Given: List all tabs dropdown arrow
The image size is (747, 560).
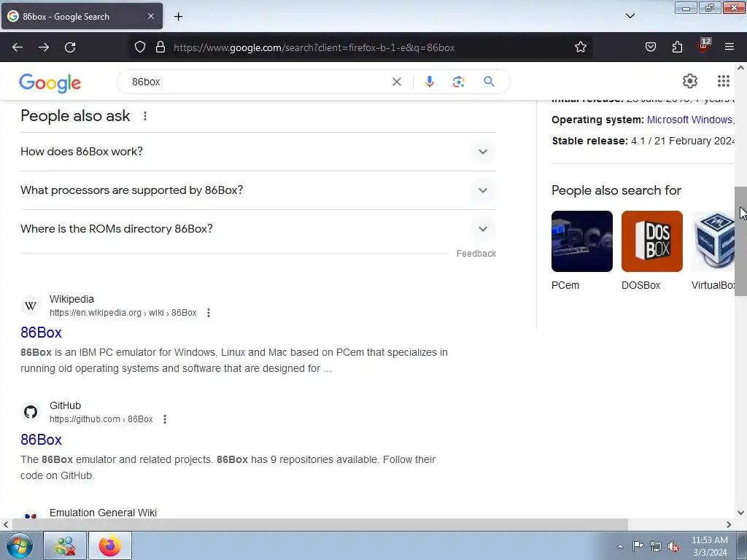Looking at the screenshot, I should (x=630, y=16).
